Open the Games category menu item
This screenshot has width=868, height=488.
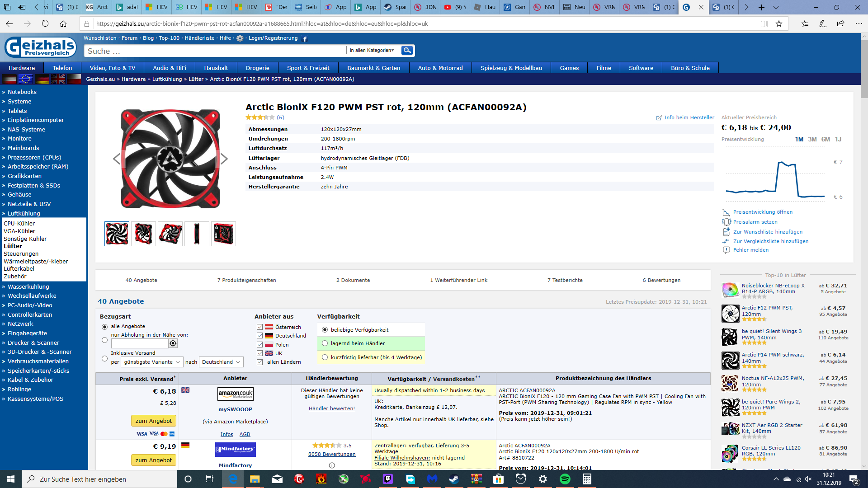[569, 68]
